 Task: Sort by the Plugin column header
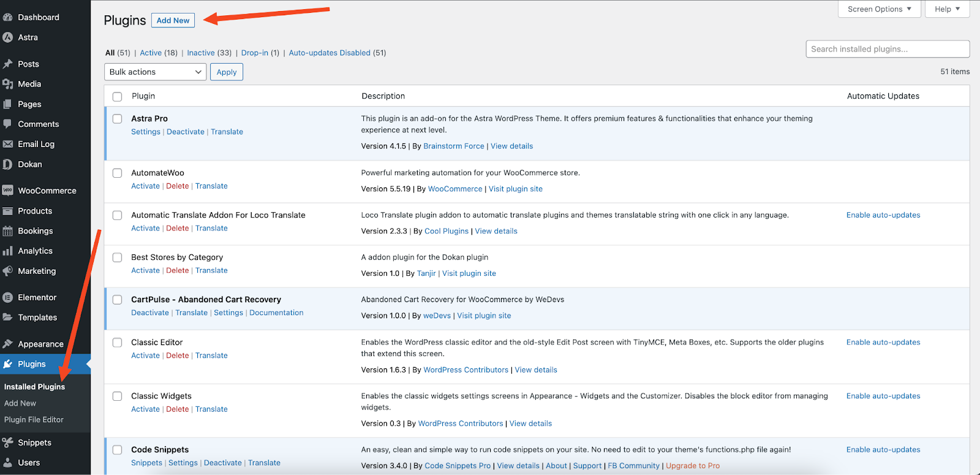point(143,96)
